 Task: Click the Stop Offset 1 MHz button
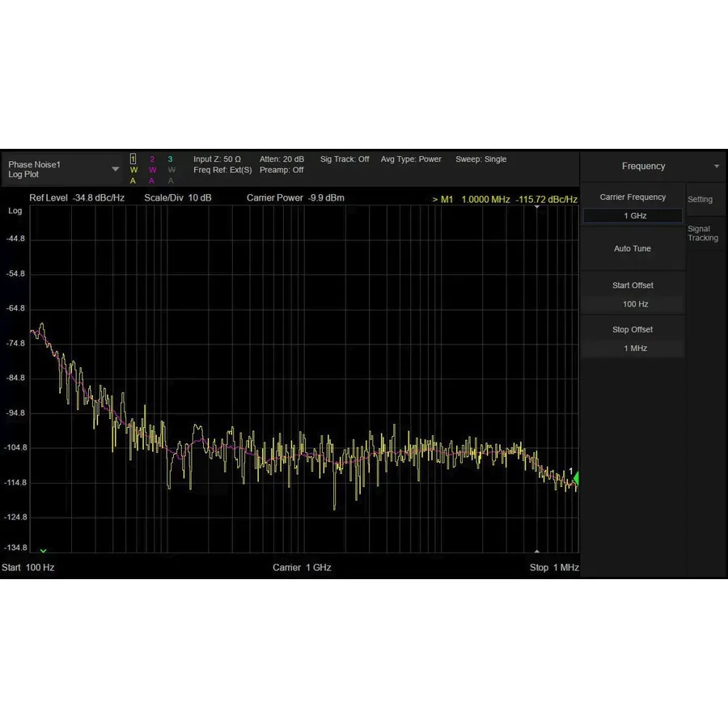point(634,348)
